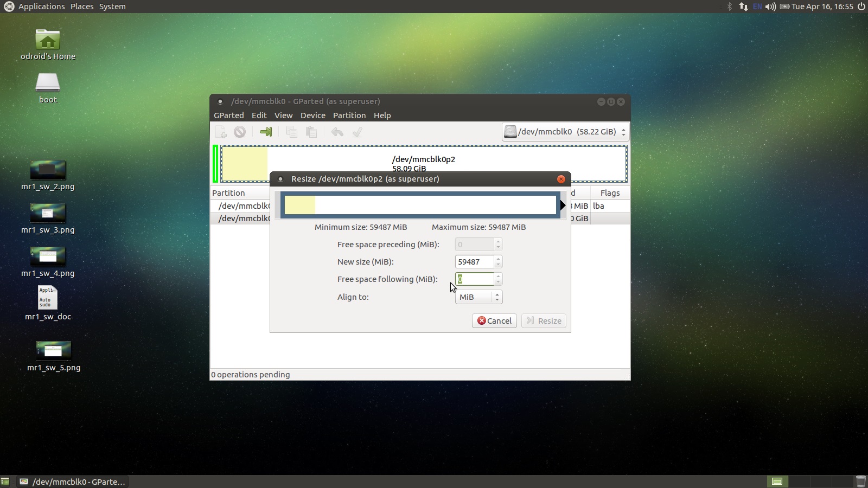Image resolution: width=868 pixels, height=488 pixels.
Task: Click the right resize handle arrow of the partition bar
Action: [563, 206]
